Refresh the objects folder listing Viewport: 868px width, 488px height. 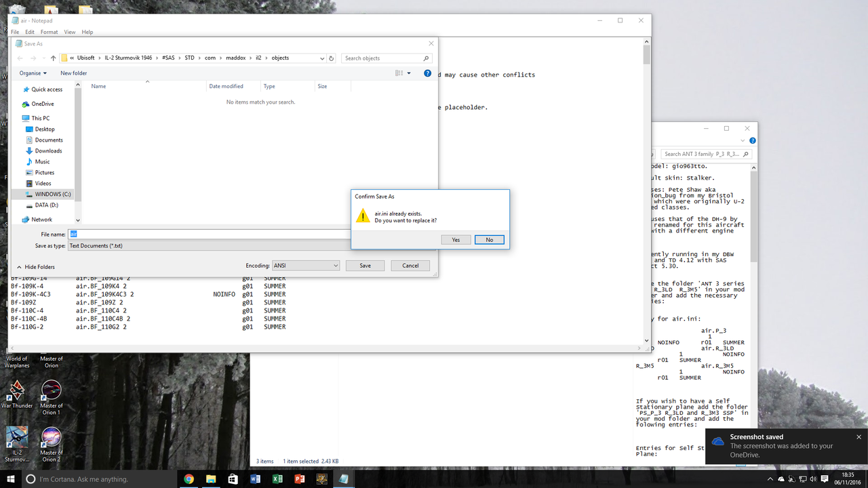[332, 58]
